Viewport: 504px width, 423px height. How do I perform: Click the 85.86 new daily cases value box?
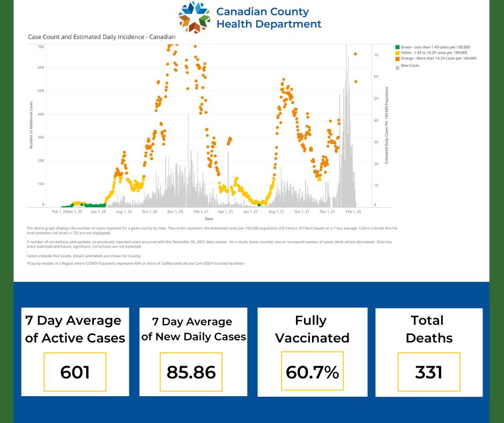(x=191, y=372)
